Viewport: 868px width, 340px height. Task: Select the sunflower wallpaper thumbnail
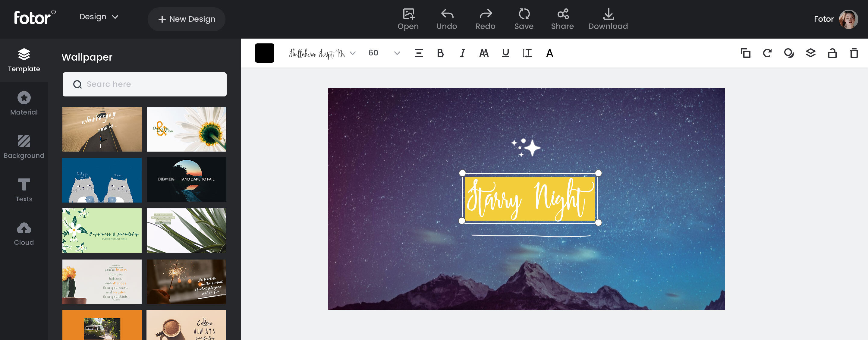click(186, 129)
